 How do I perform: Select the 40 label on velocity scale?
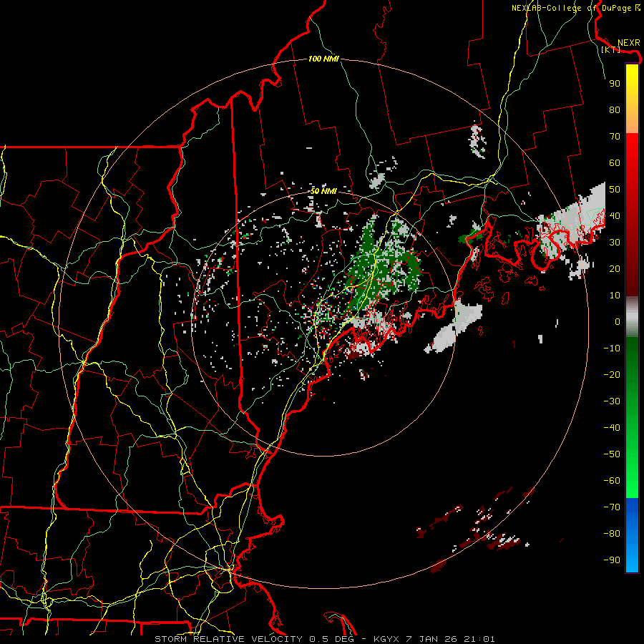(x=615, y=215)
